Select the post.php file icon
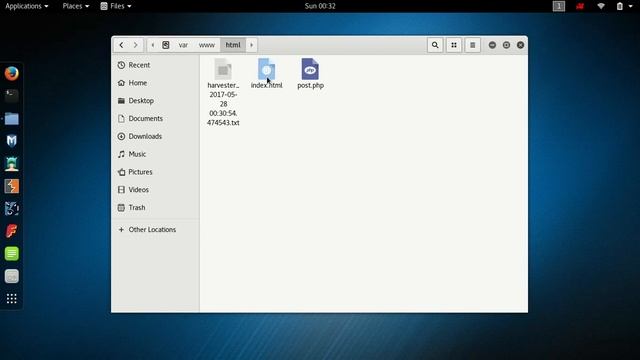 (310, 69)
